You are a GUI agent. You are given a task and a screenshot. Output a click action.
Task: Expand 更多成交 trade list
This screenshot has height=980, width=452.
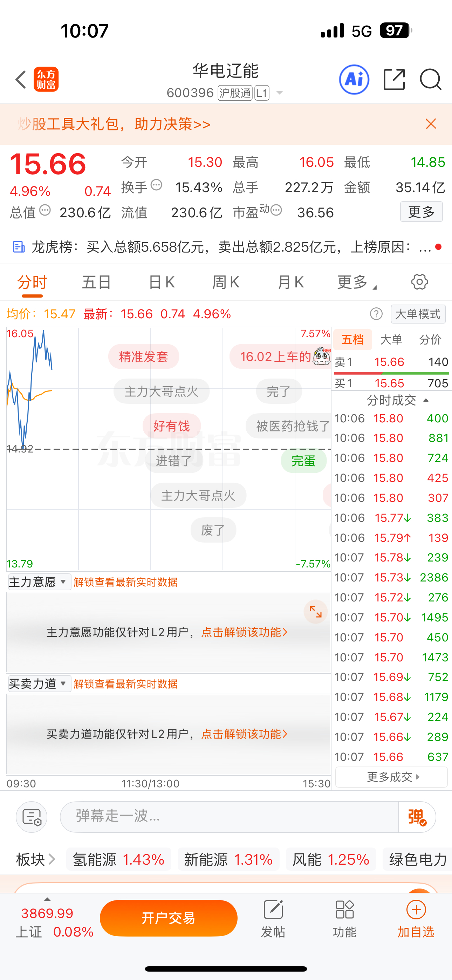click(x=391, y=776)
